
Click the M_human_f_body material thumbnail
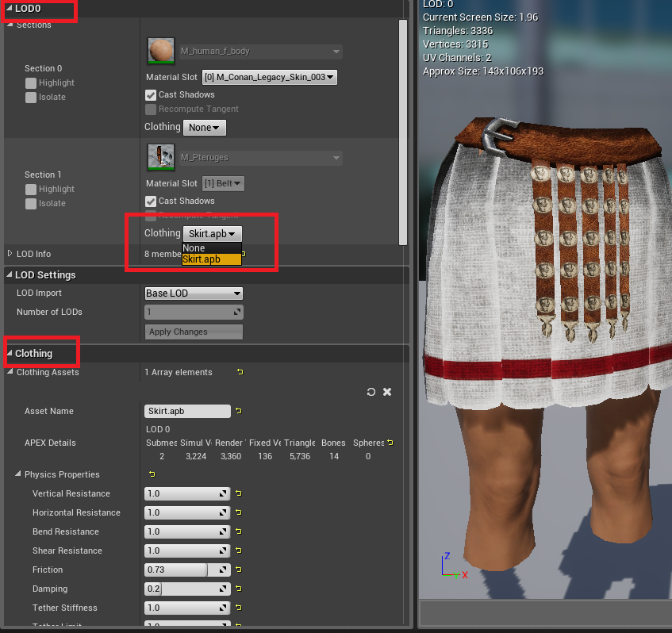[x=161, y=51]
